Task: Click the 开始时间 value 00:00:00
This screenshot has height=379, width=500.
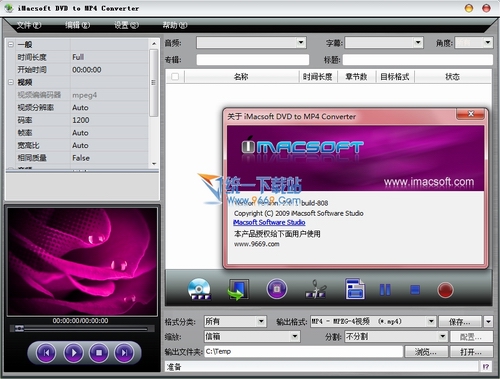Action: [87, 70]
